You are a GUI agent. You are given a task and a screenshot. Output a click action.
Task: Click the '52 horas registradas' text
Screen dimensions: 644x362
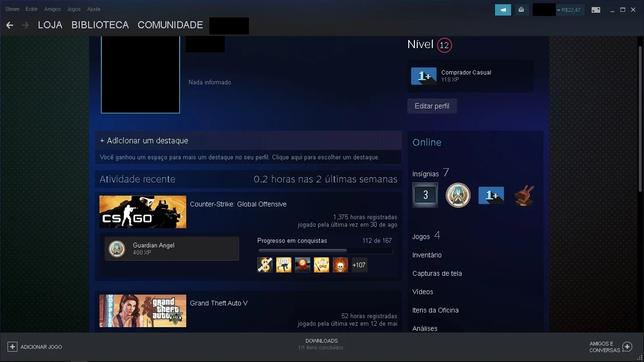click(x=369, y=316)
